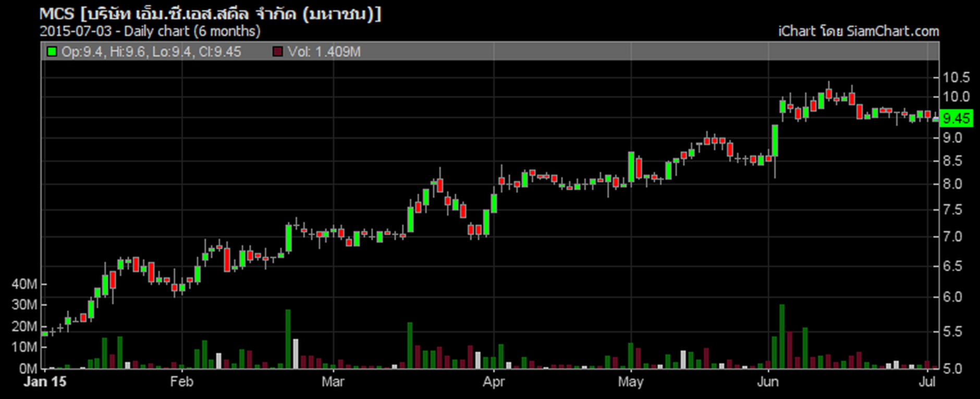This screenshot has height=399, width=980.
Task: Click the dark red volume legend swatch
Action: pyautogui.click(x=278, y=52)
